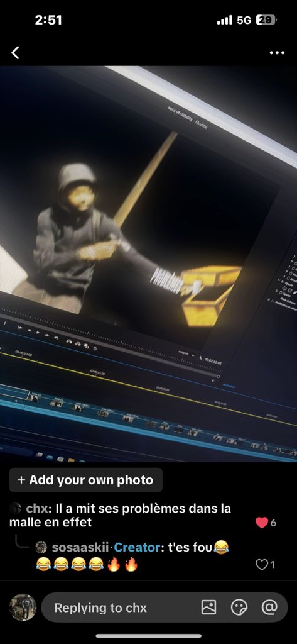Select the reply text 't'es fou'

(x=190, y=548)
